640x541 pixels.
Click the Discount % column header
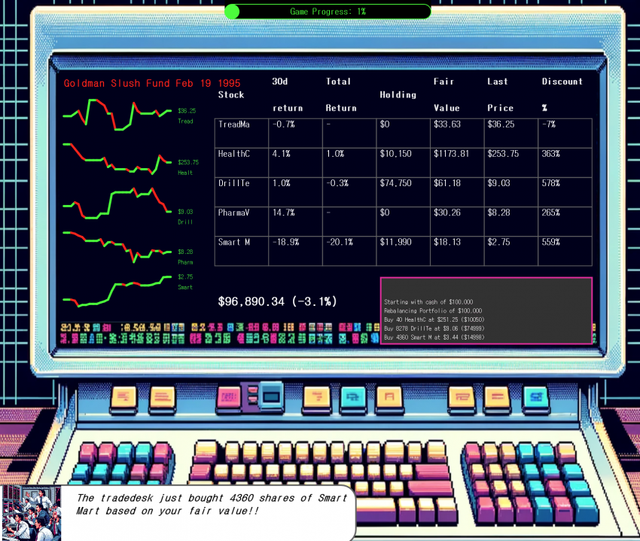[x=561, y=94]
